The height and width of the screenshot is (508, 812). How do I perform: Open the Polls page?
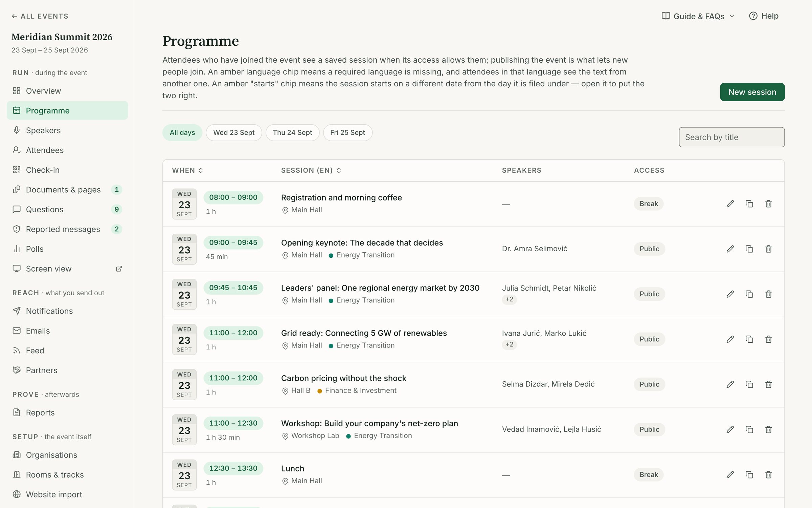click(67, 249)
